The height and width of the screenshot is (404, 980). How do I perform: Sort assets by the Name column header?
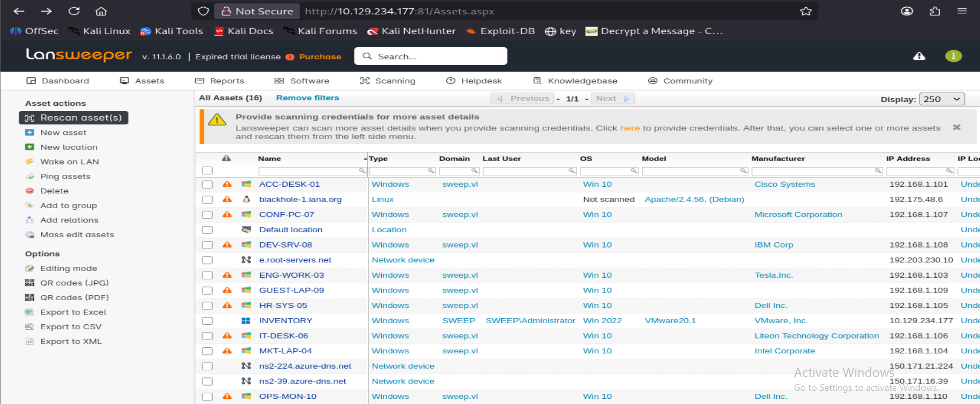tap(269, 159)
